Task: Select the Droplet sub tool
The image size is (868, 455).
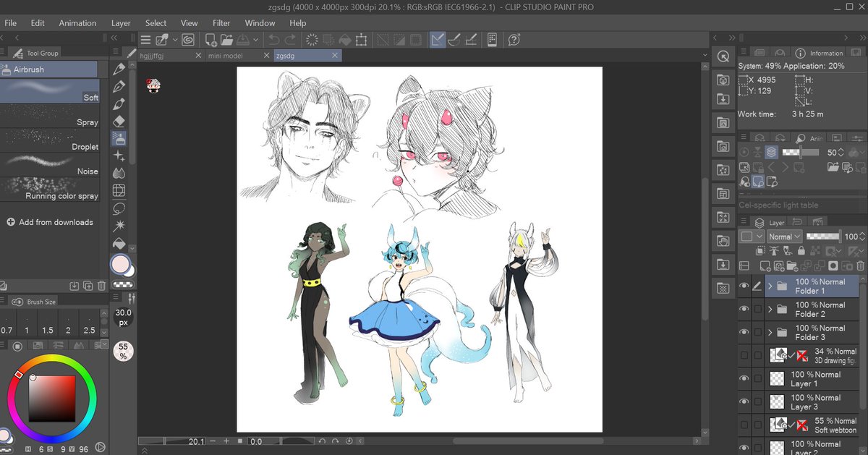Action: click(x=49, y=141)
